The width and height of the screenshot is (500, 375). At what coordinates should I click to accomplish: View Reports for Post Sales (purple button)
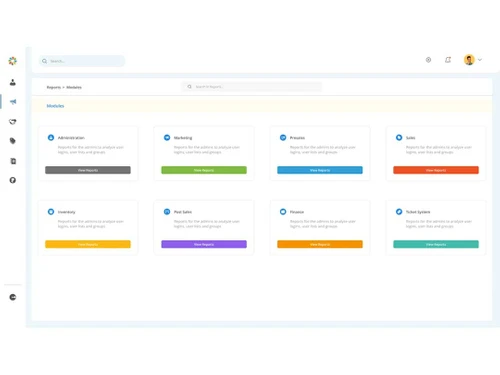point(204,244)
